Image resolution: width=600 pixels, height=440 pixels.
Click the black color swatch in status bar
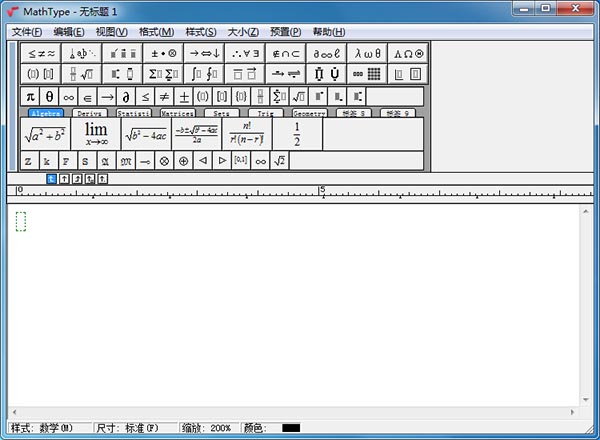pos(291,428)
